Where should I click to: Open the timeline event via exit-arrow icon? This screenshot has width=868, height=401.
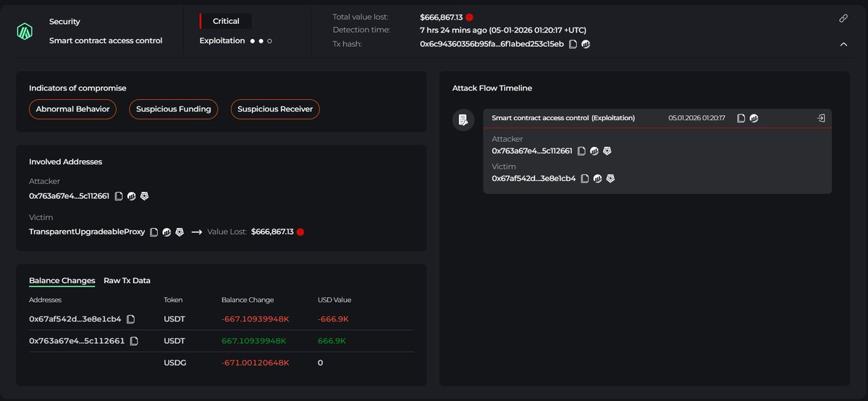821,118
